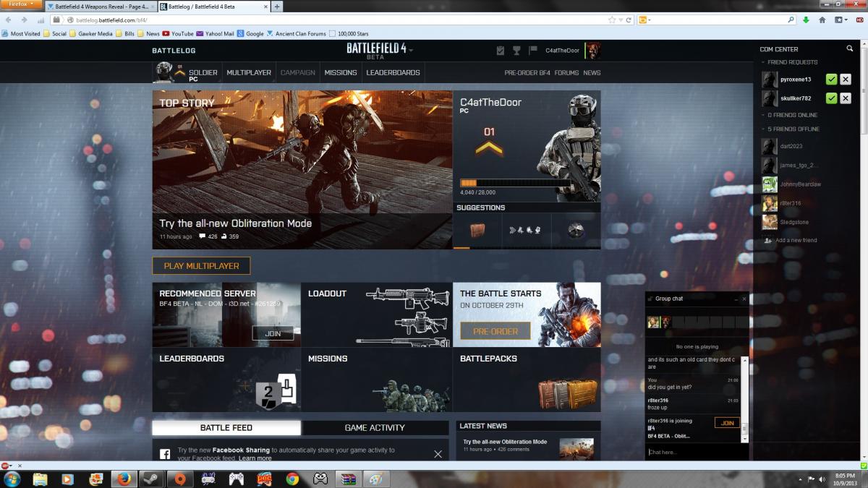This screenshot has height=488, width=868.
Task: Show hidden system tray icons
Action: point(801,479)
